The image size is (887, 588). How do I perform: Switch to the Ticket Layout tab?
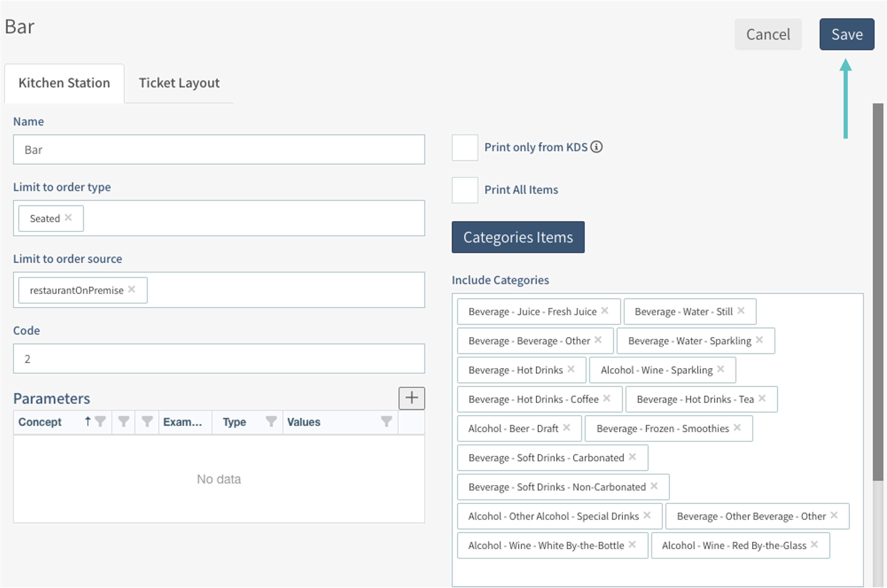point(179,83)
